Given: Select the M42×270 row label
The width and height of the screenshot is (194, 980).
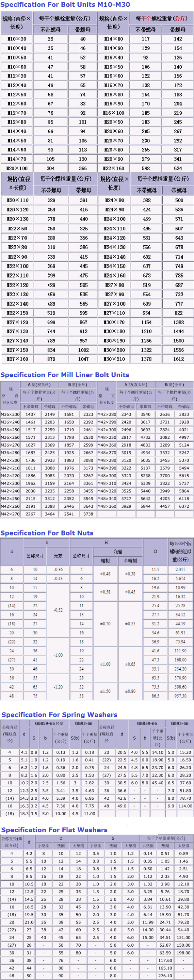Looking at the screenshot, I should pyautogui.click(x=10, y=514).
